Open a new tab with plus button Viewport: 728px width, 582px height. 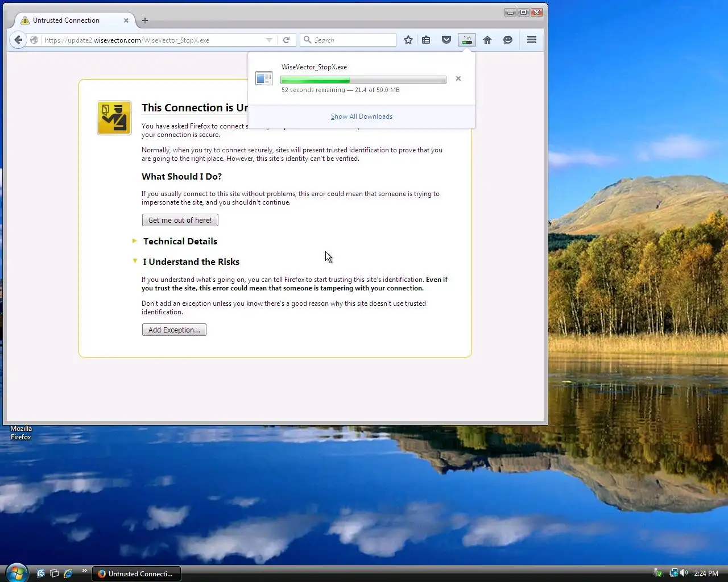(145, 20)
